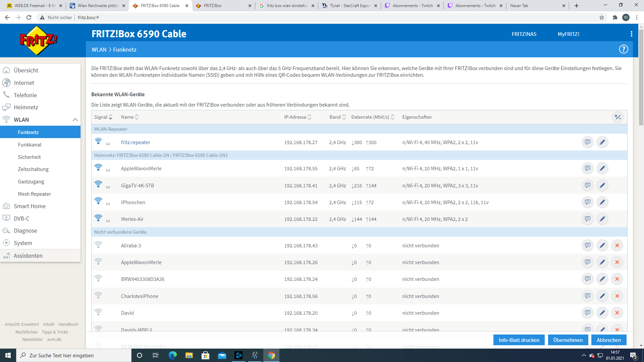Remove the CharlotesiPhone device entry
Image resolution: width=644 pixels, height=362 pixels.
point(617,296)
